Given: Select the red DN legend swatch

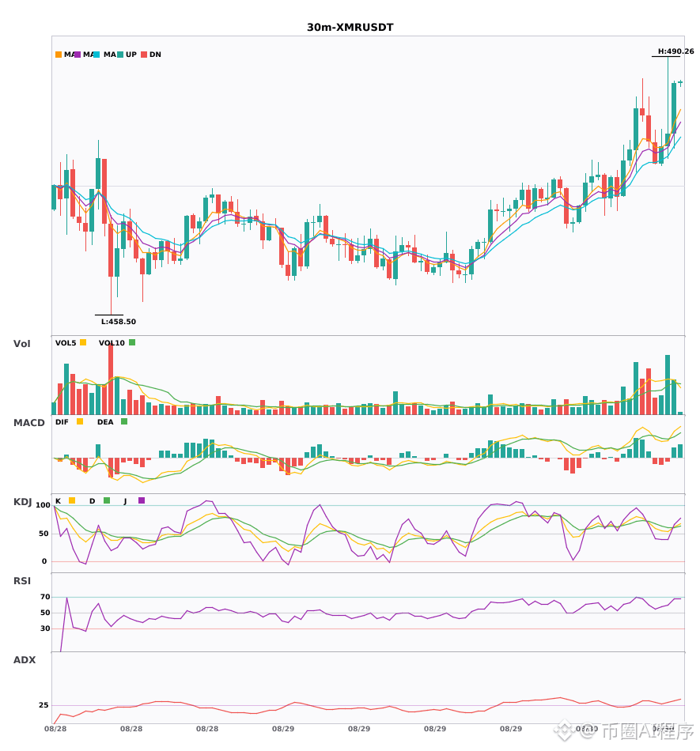Looking at the screenshot, I should [144, 55].
